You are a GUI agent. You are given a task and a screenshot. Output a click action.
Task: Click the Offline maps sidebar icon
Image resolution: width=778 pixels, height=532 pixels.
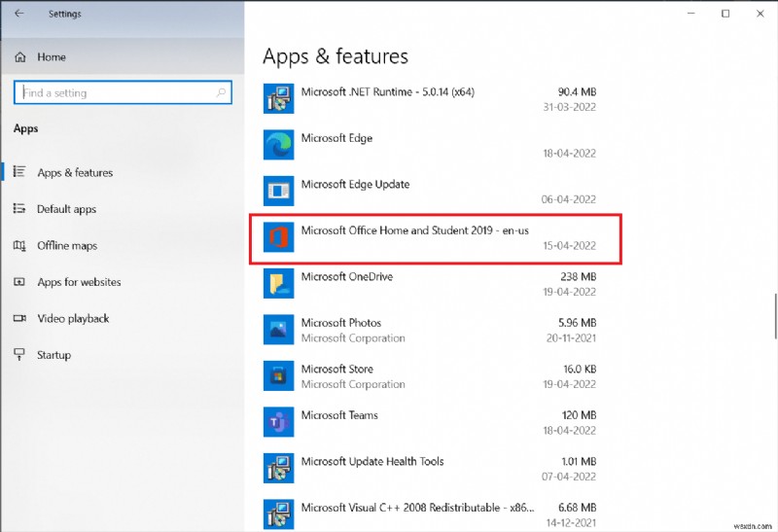[18, 245]
